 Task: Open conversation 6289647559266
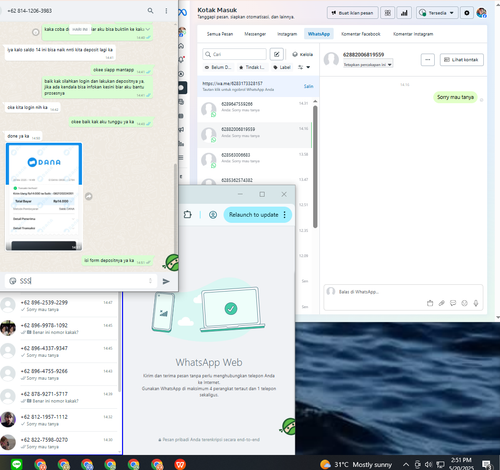point(255,109)
